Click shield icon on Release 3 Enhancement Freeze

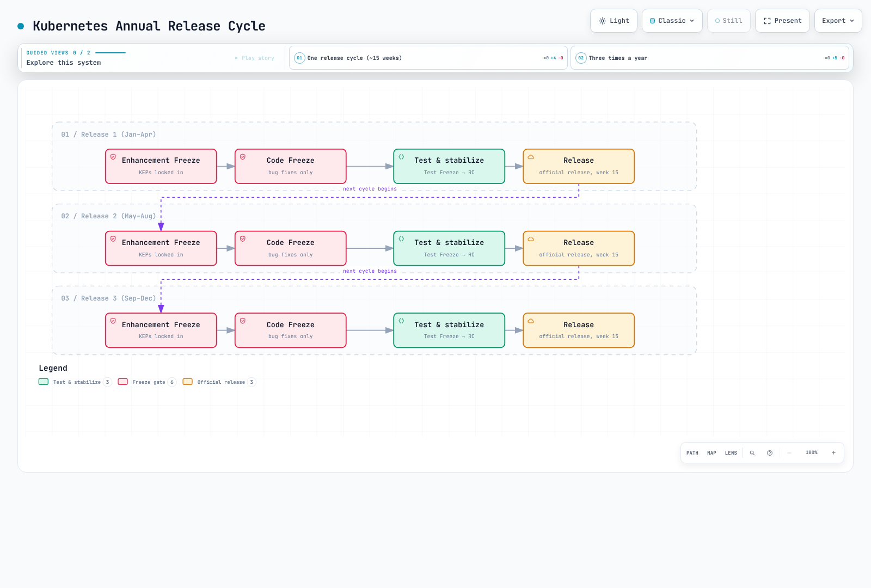[113, 321]
